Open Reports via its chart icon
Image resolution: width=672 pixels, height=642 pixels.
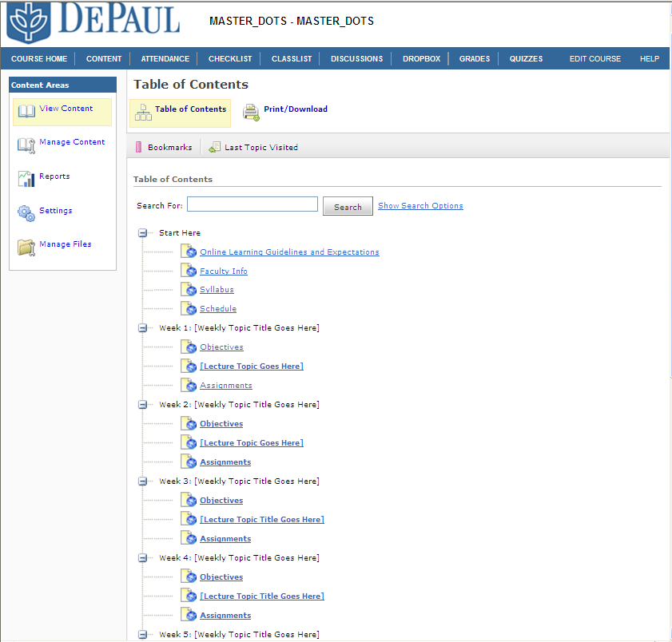click(26, 179)
